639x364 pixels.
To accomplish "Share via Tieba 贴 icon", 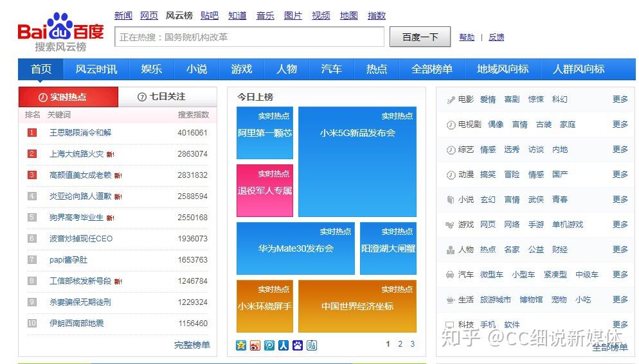I will [x=312, y=345].
